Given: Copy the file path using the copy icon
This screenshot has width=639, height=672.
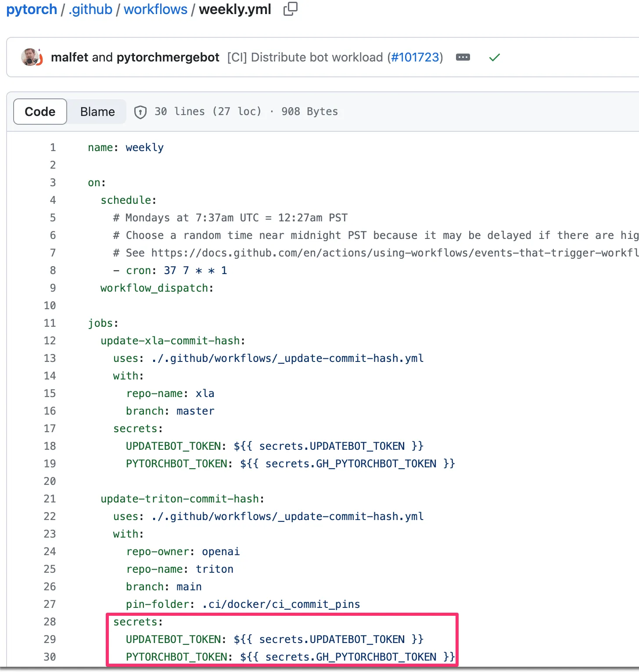Looking at the screenshot, I should click(290, 9).
